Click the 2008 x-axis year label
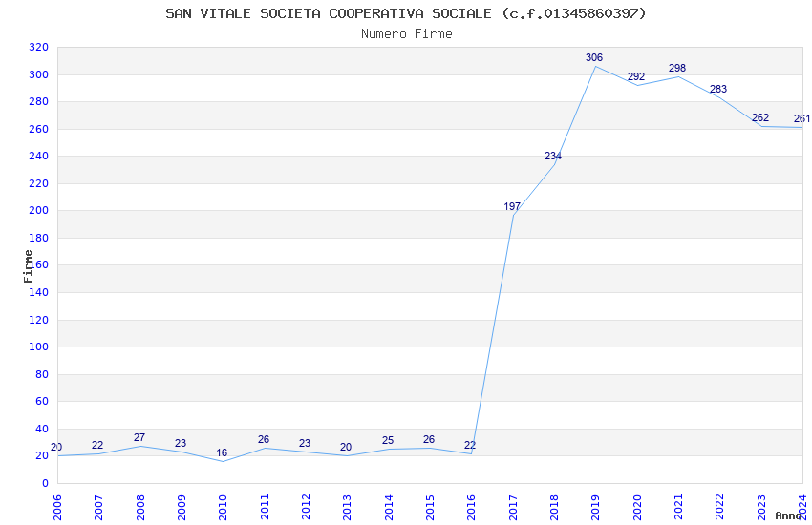 click(139, 507)
